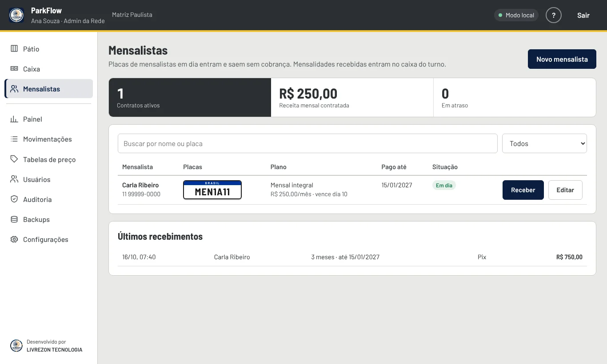This screenshot has width=607, height=364.
Task: Click the Modo local status badge
Action: (516, 15)
